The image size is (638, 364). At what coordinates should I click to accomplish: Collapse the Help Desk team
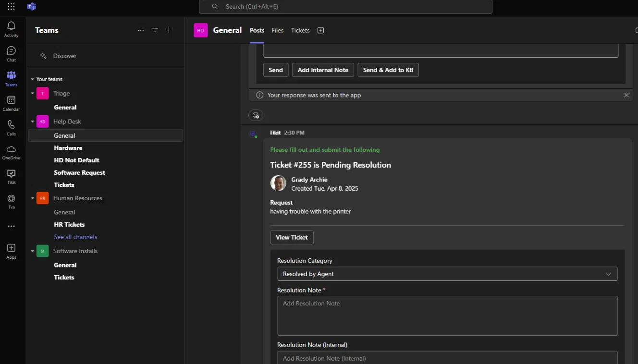33,121
